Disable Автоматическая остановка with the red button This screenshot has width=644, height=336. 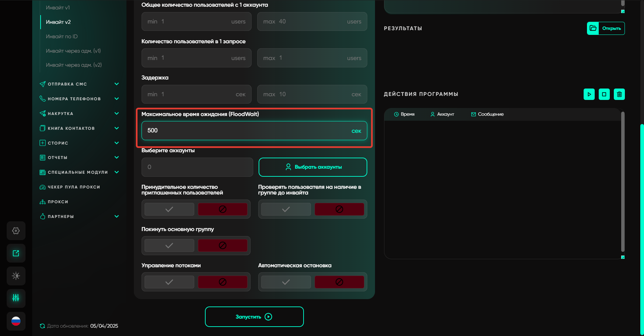click(339, 282)
